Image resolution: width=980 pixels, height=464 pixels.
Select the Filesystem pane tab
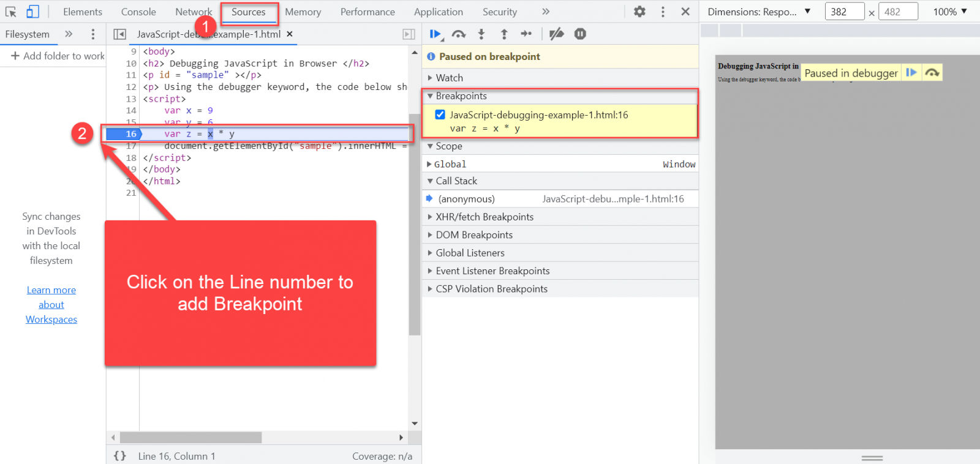28,34
